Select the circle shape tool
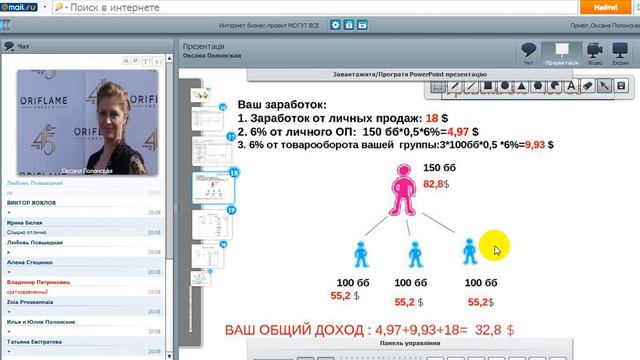 (x=504, y=86)
